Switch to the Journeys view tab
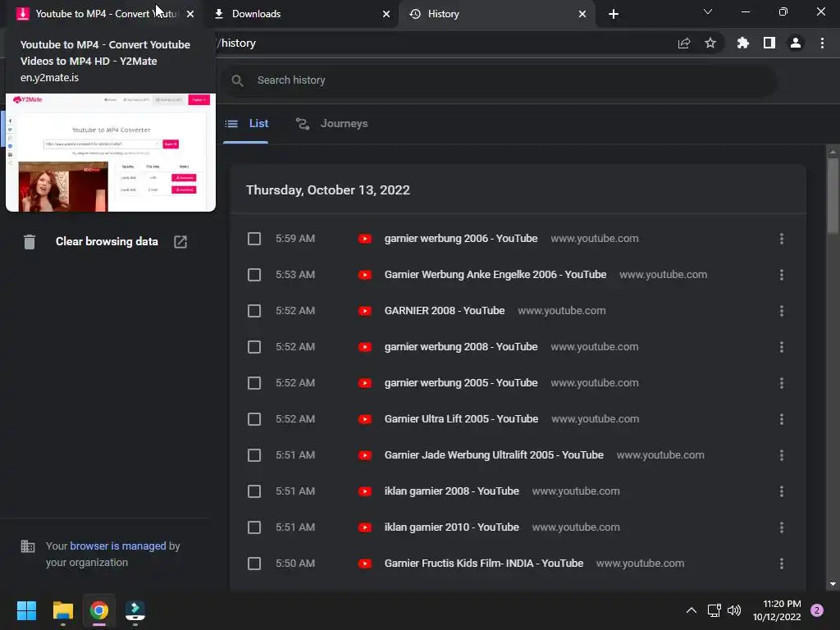840x630 pixels. (332, 124)
